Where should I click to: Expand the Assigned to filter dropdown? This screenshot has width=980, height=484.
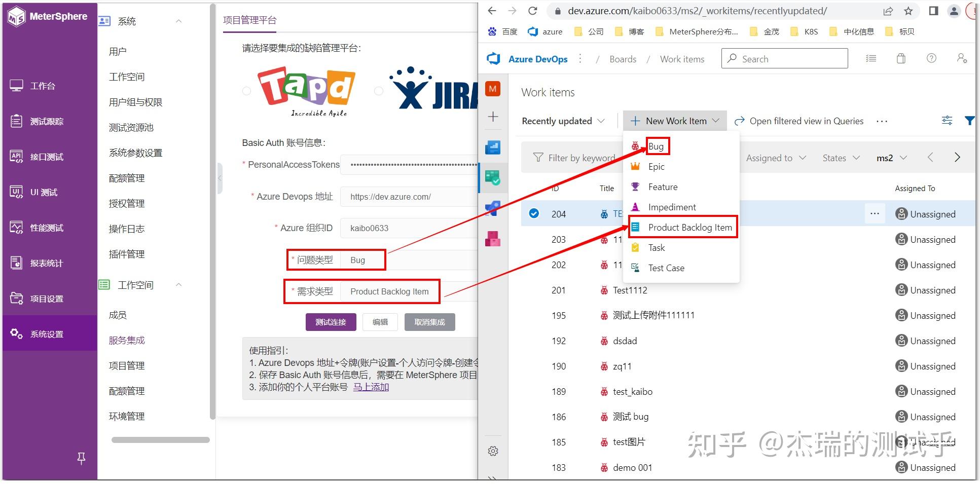coord(775,158)
